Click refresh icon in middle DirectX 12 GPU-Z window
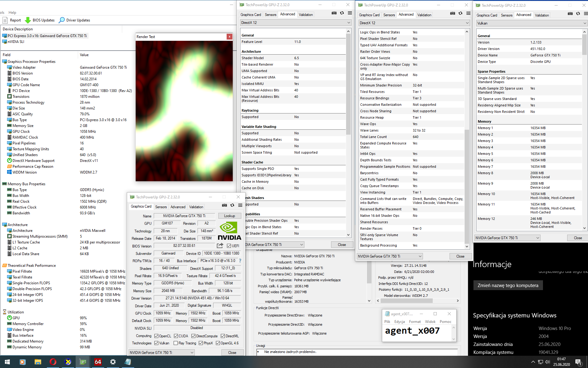Screen dimensions: 588x368 coord(460,13)
